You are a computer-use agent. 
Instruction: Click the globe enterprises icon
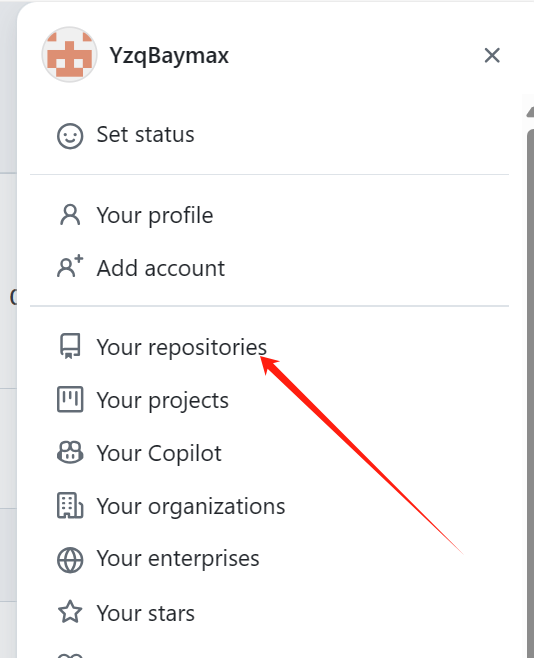(x=70, y=560)
